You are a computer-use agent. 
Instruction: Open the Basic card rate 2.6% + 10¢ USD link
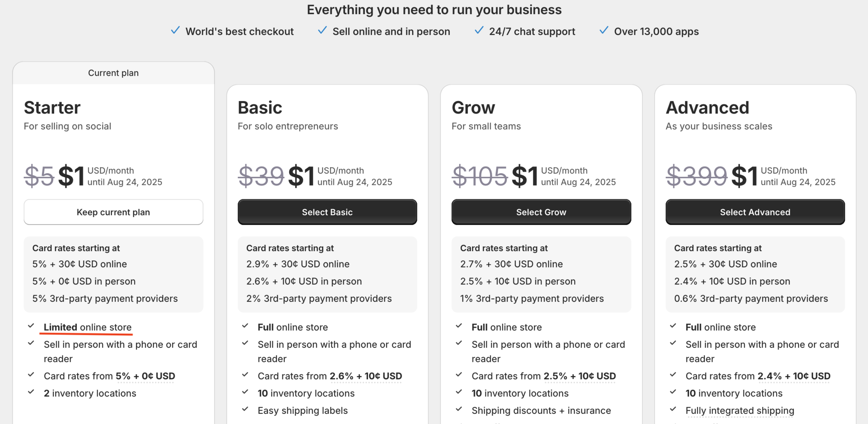point(366,376)
